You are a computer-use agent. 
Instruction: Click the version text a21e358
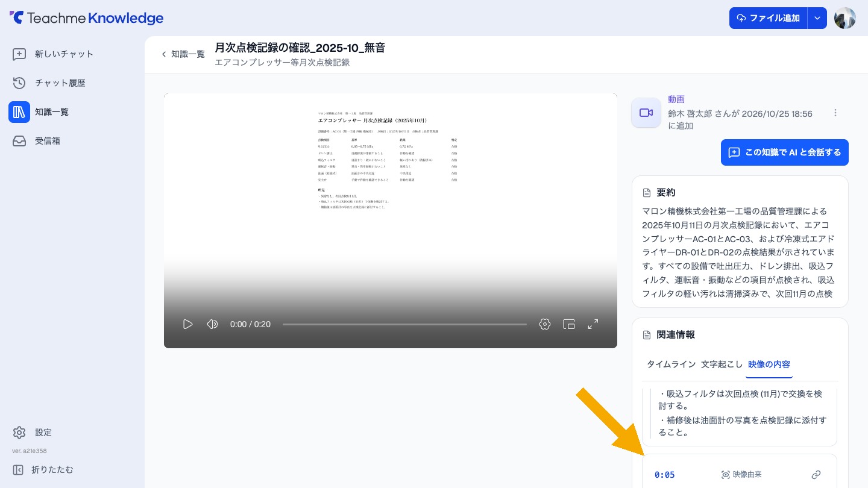click(30, 451)
